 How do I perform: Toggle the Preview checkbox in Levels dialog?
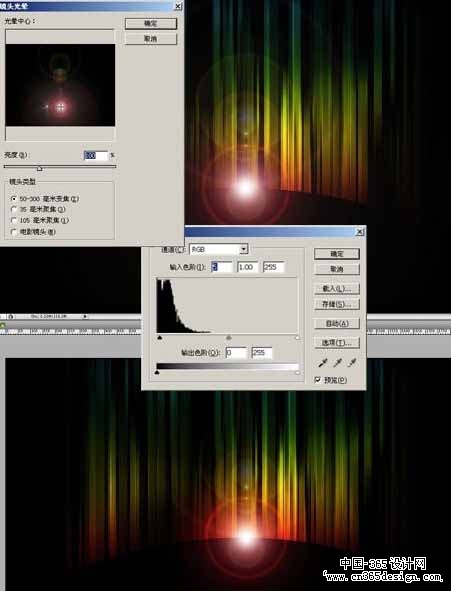point(318,380)
